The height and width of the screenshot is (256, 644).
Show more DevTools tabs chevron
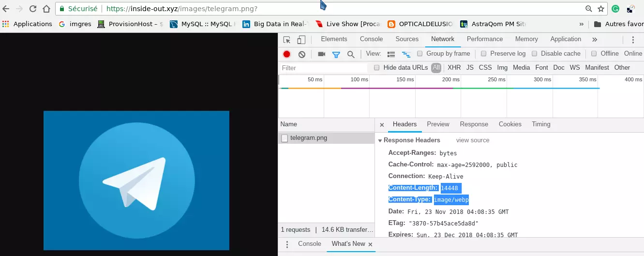595,40
